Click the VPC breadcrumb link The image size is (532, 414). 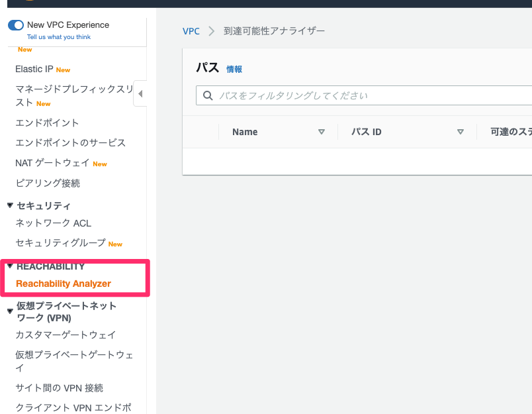pos(191,30)
